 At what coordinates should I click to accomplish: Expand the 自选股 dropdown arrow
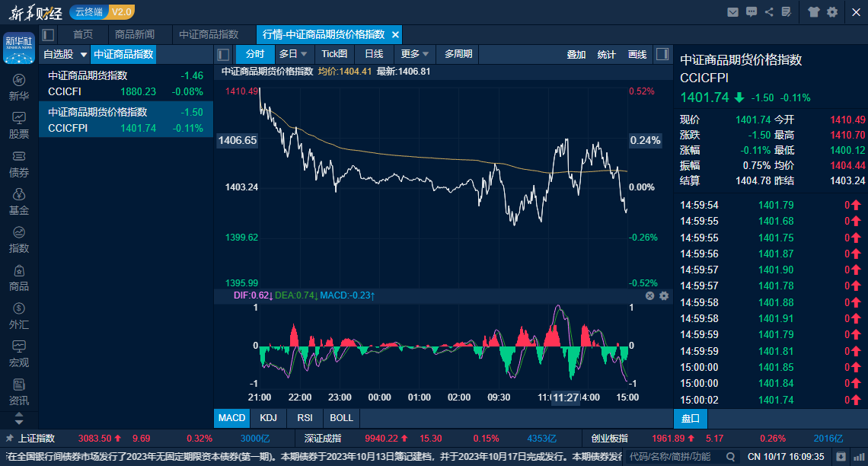coord(84,55)
